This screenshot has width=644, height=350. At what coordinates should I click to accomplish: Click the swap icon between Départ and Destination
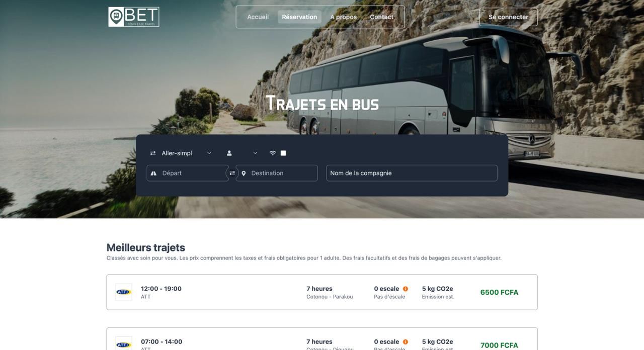(x=232, y=173)
